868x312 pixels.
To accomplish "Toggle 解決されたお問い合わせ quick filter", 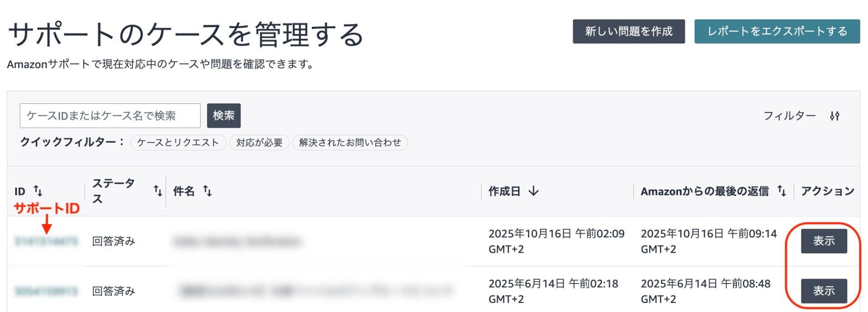I will click(350, 143).
